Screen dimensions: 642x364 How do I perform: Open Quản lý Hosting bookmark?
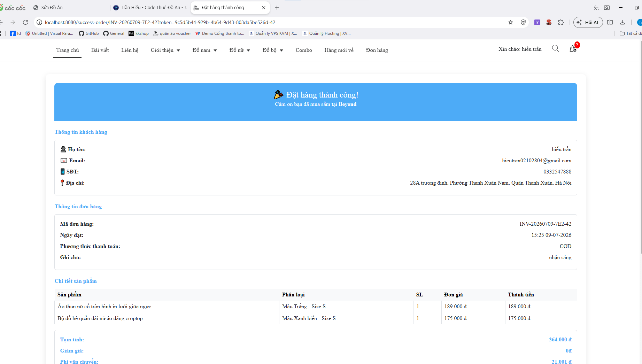pyautogui.click(x=326, y=33)
